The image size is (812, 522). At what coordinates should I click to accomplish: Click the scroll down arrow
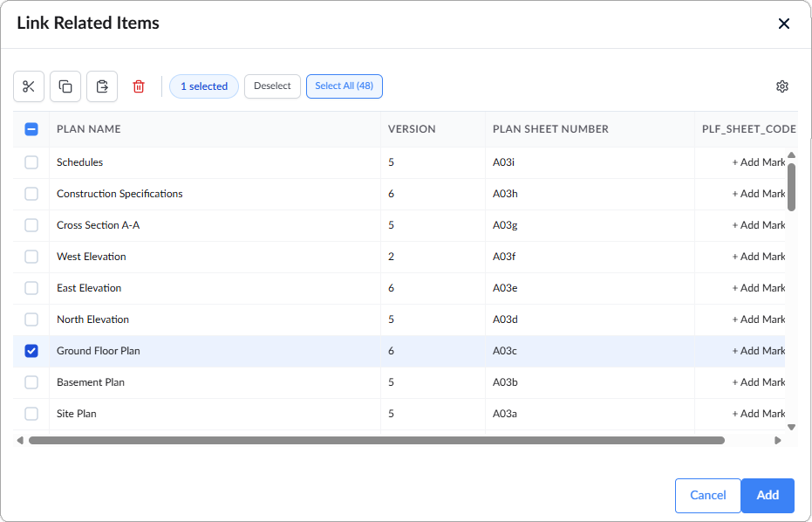pyautogui.click(x=791, y=428)
